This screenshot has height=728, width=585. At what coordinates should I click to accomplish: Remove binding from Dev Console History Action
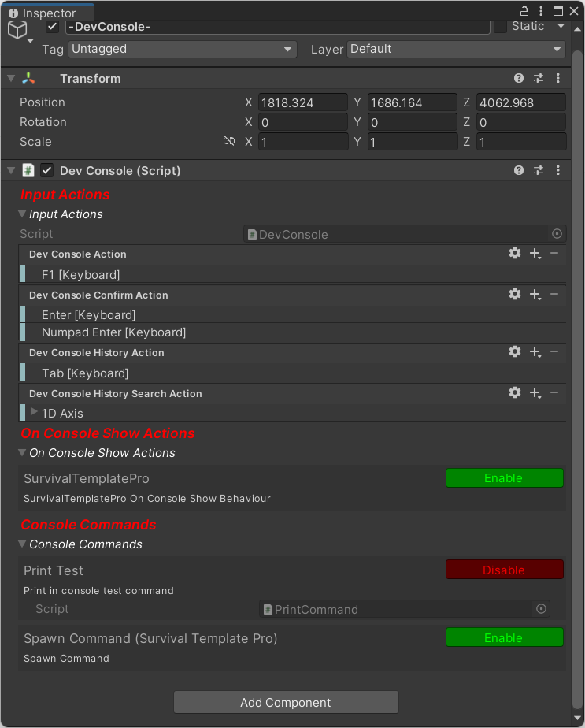click(554, 352)
